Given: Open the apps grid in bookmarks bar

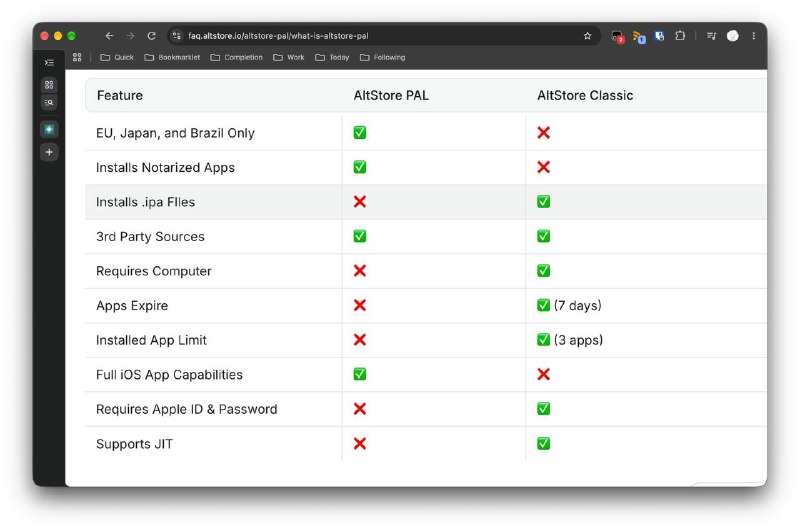Looking at the screenshot, I should point(77,57).
